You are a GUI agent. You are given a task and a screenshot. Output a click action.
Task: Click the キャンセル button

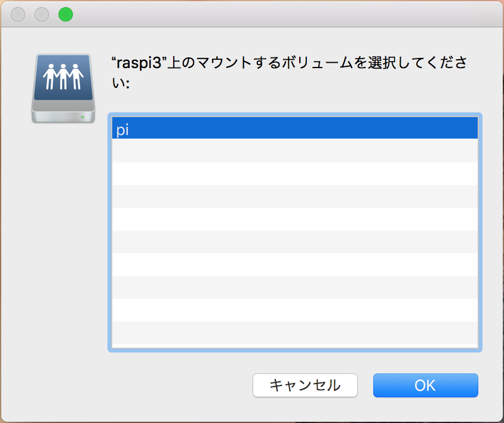(305, 385)
